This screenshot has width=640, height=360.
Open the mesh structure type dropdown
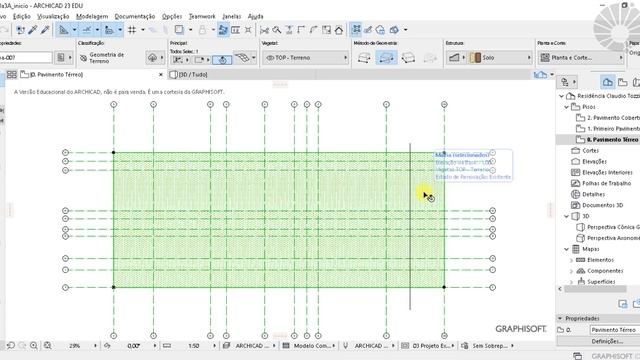(456, 58)
